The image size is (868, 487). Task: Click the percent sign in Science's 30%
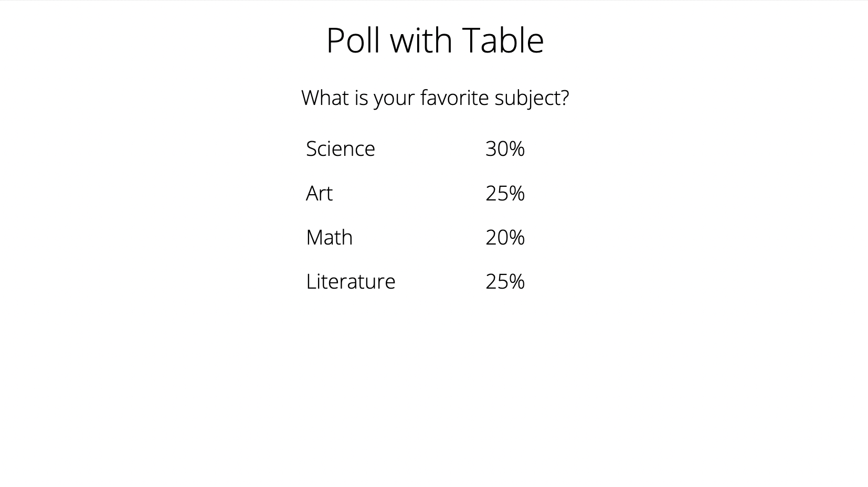coord(517,149)
